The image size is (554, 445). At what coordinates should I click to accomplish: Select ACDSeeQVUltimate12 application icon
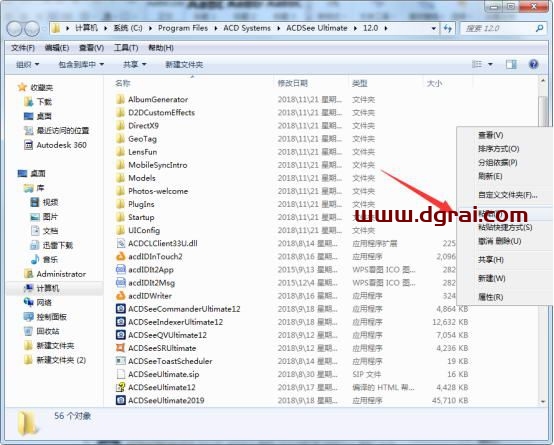point(120,335)
